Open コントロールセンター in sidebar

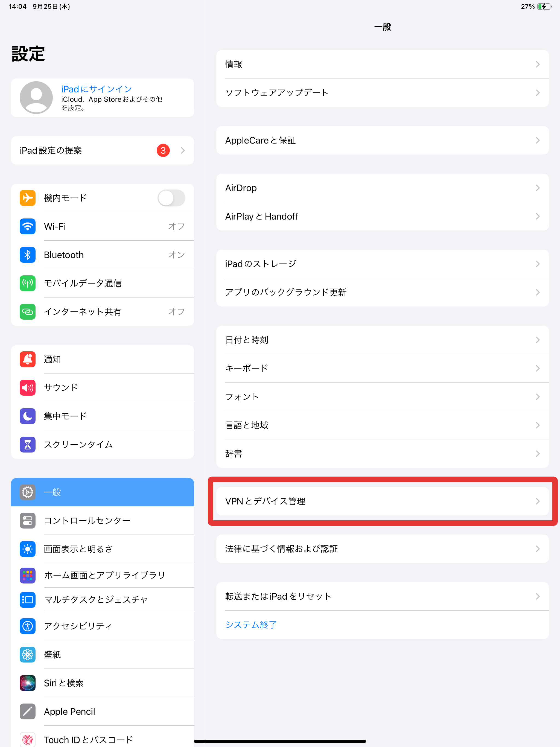tap(102, 520)
